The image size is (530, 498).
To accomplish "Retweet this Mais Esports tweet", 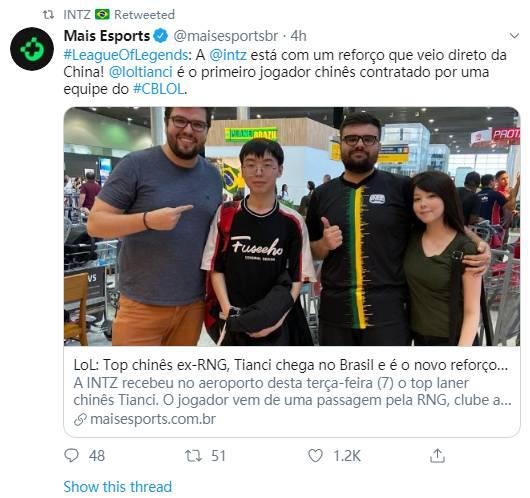I will point(193,456).
